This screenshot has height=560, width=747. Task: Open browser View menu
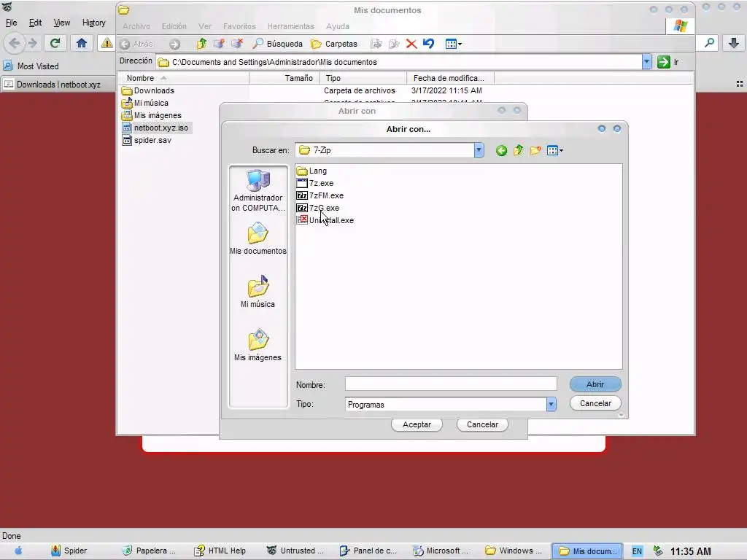click(x=62, y=23)
